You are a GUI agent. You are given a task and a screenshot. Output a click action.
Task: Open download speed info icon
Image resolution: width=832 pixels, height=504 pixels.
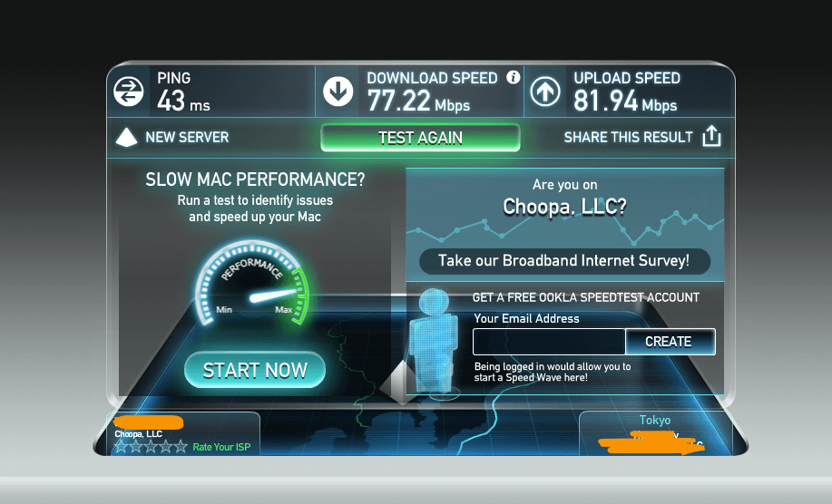514,77
